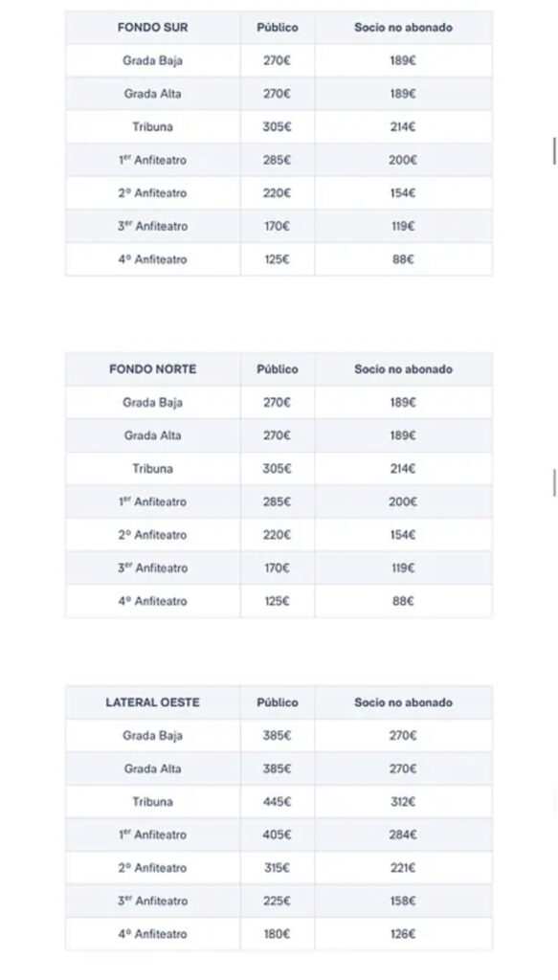Select FONDO NORTE Grada Alta 270€ price
The image size is (558, 980).
tap(278, 435)
